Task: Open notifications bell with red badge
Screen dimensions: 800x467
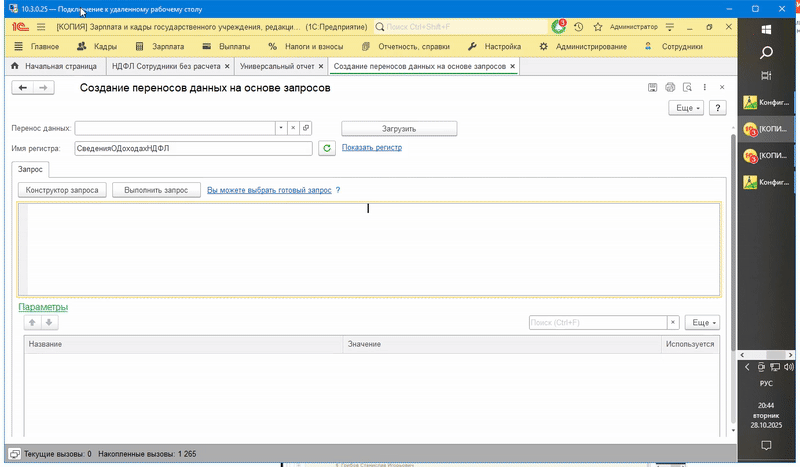Action: [558, 27]
